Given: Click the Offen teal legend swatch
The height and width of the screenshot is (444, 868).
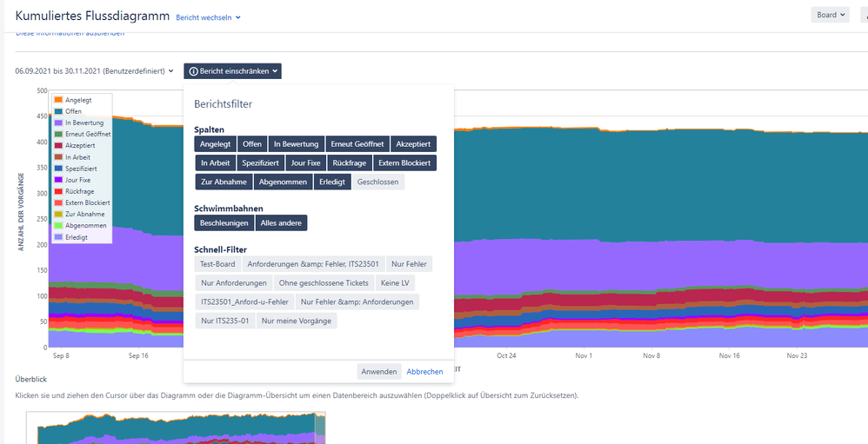Looking at the screenshot, I should click(x=58, y=111).
